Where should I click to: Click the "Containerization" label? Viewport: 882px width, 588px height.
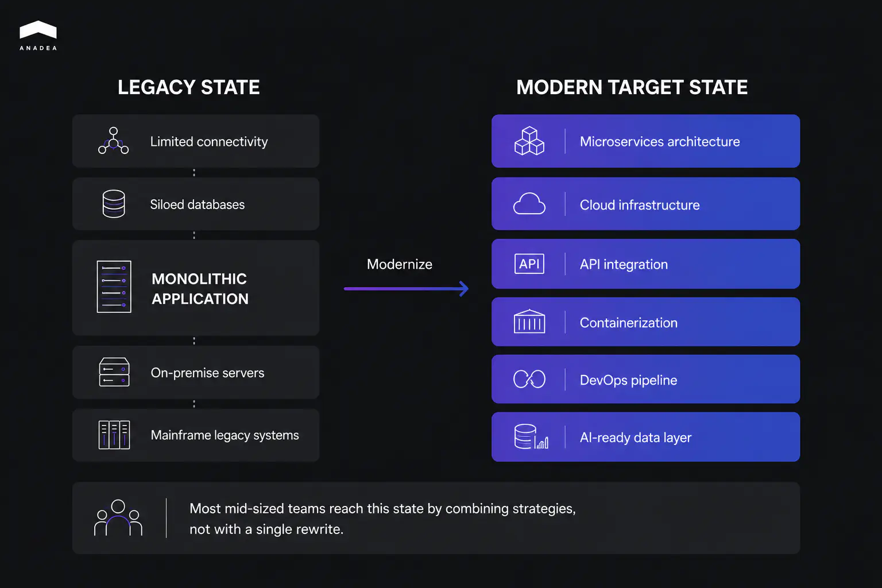(629, 323)
